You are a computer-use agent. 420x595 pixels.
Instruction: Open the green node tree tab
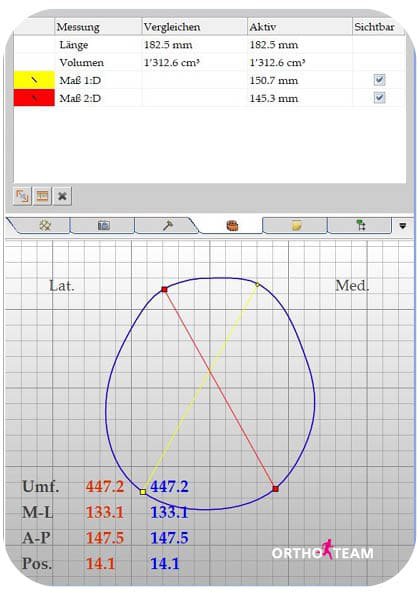tap(361, 225)
